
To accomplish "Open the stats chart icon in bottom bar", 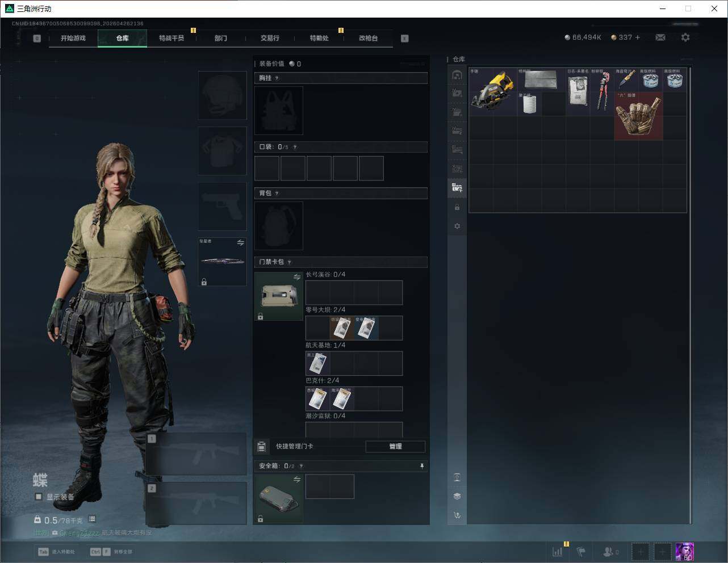I will 558,552.
